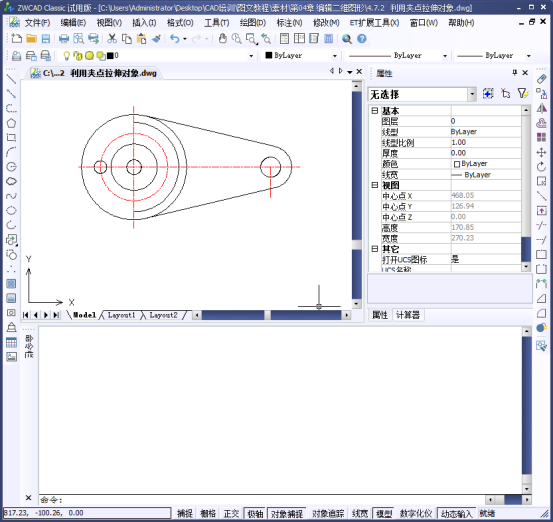This screenshot has height=522, width=553.
Task: Collapse the 基本 properties group
Action: pos(375,111)
